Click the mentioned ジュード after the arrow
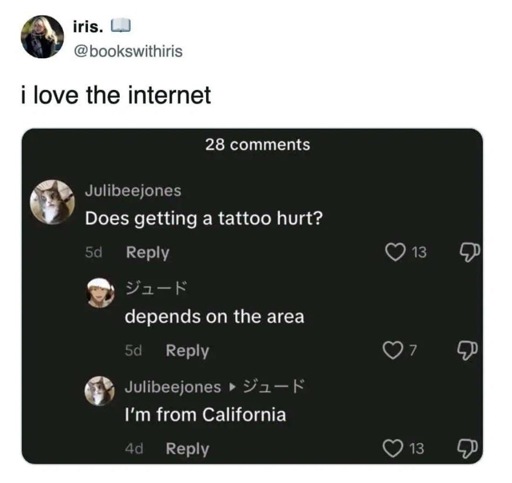512x483 pixels. (274, 386)
